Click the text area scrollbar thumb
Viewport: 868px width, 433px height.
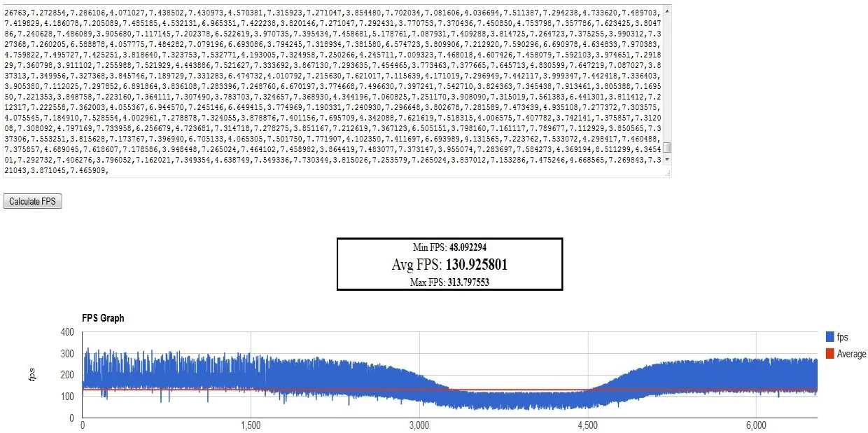tap(668, 147)
